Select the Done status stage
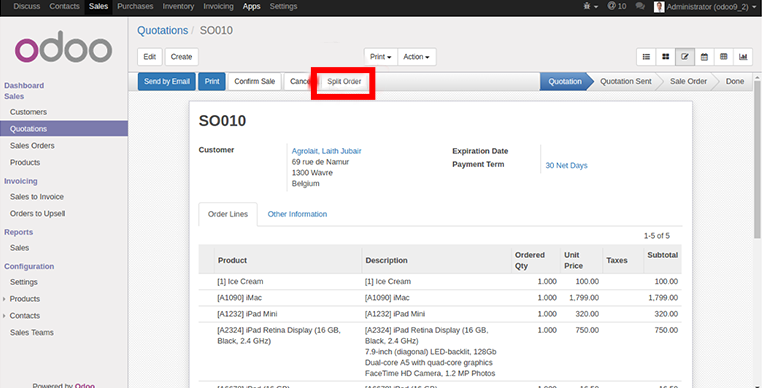 point(735,81)
